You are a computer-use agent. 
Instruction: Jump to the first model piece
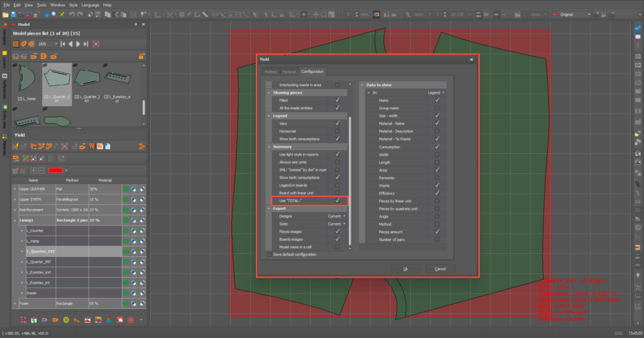(x=63, y=44)
